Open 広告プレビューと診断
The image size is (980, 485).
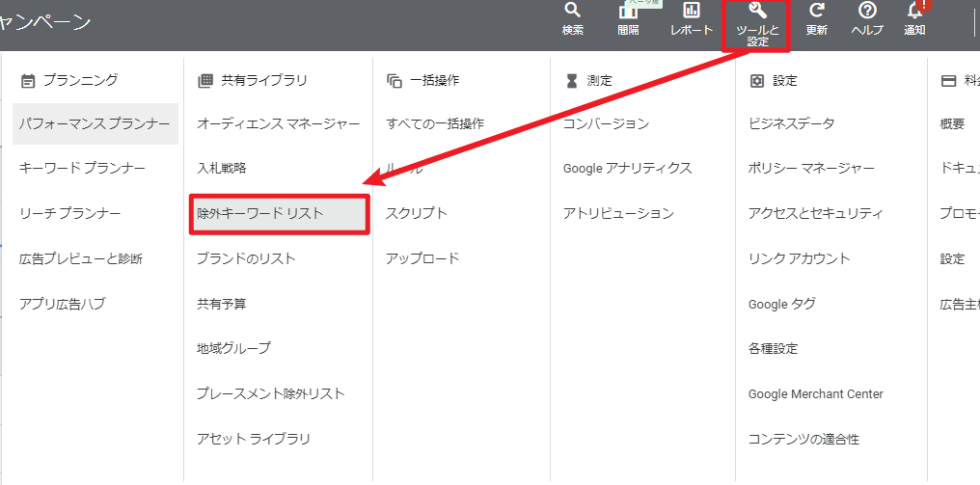coord(81,258)
